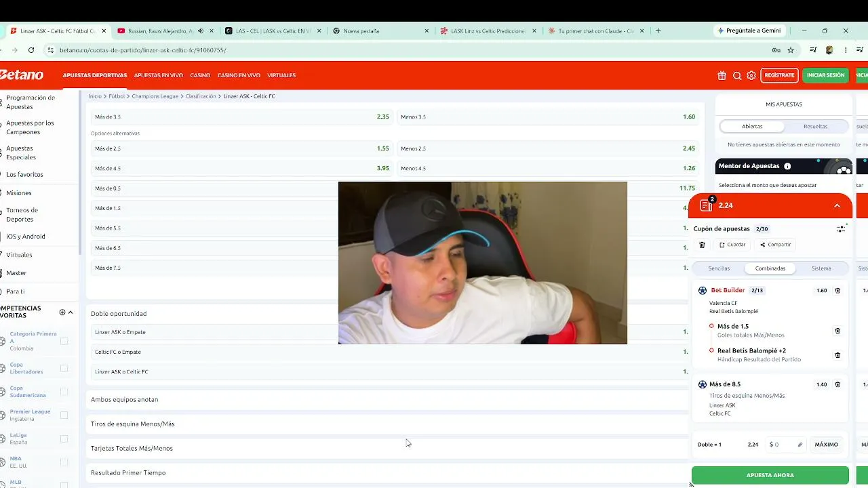
Task: Collapse the bet slip with the chevron
Action: [x=837, y=205]
